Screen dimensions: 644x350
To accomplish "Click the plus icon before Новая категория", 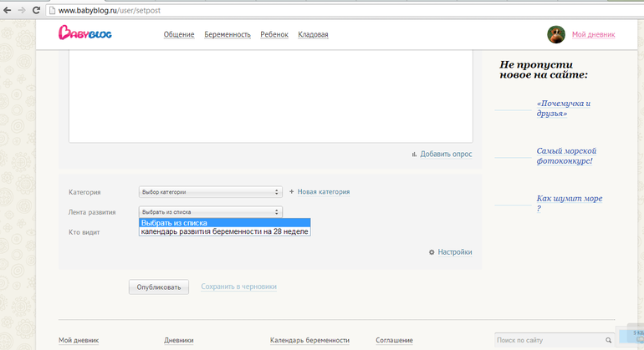I will pyautogui.click(x=291, y=191).
